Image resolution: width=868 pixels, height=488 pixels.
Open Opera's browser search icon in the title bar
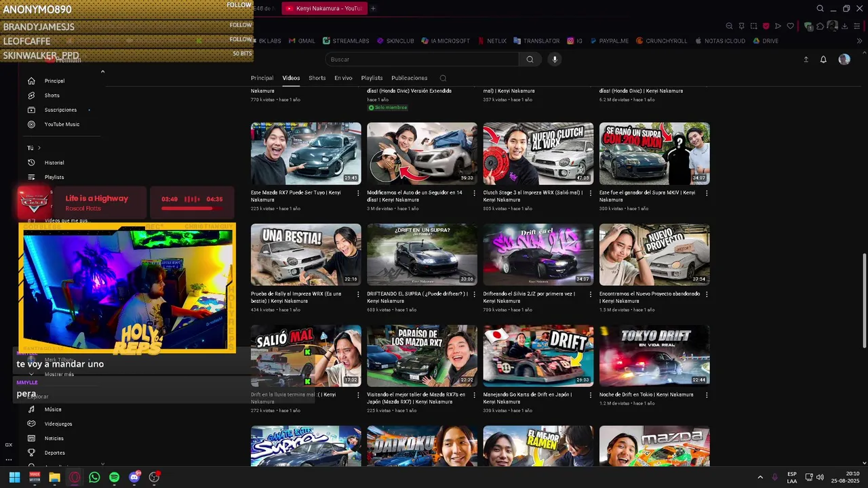tap(820, 9)
